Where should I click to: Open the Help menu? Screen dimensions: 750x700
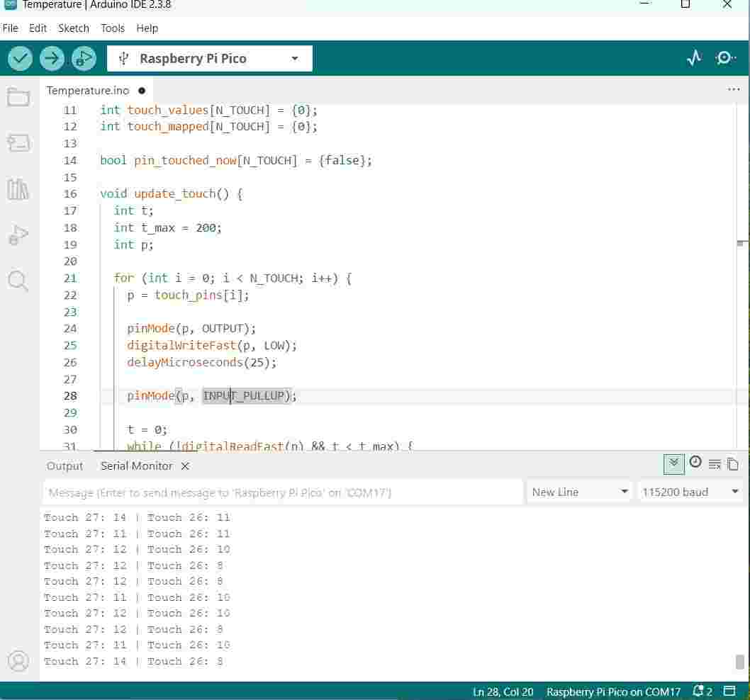pyautogui.click(x=147, y=28)
